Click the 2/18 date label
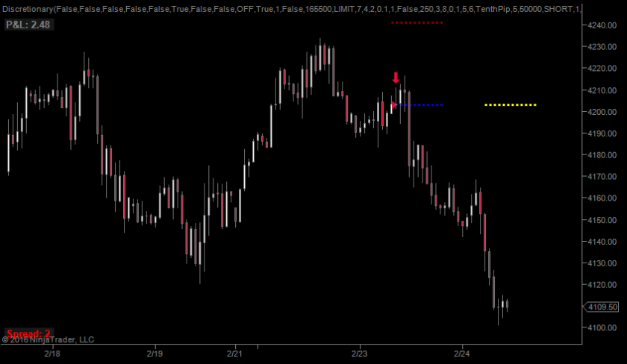 (52, 354)
